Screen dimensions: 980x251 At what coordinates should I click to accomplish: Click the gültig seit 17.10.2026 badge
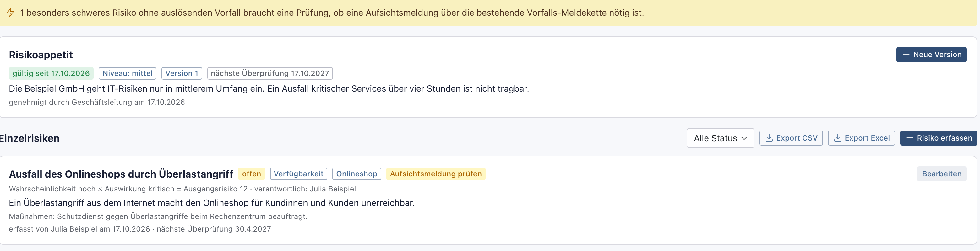click(51, 73)
